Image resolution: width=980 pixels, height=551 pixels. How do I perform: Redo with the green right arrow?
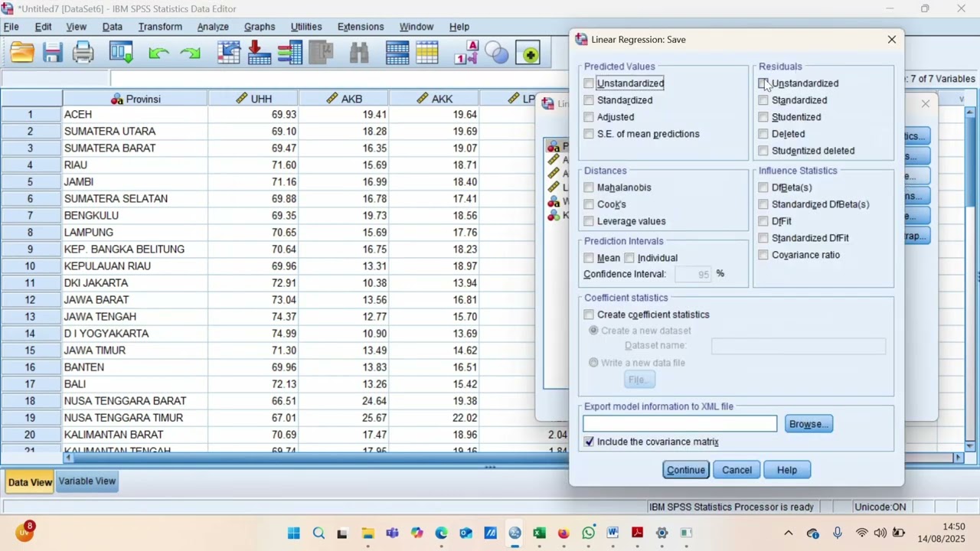[190, 54]
